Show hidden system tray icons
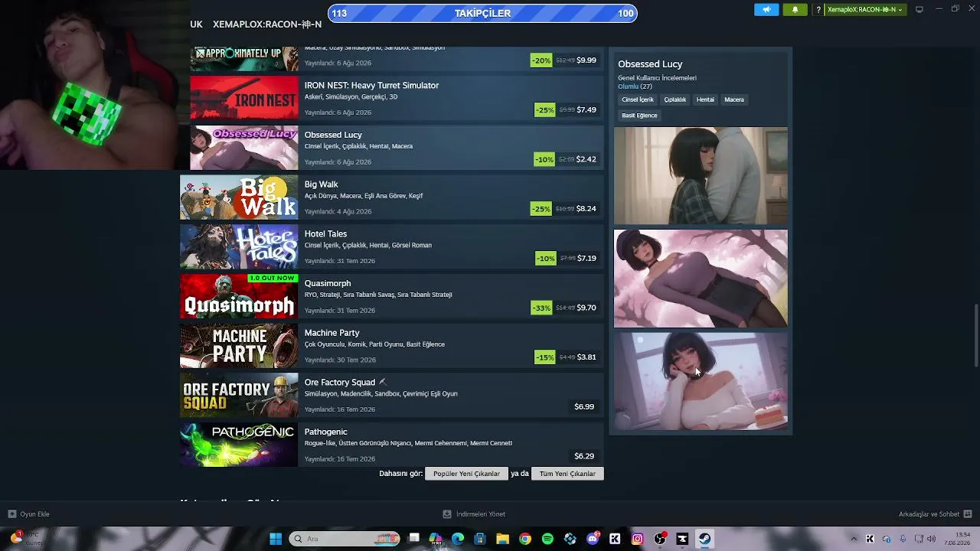 pyautogui.click(x=854, y=539)
